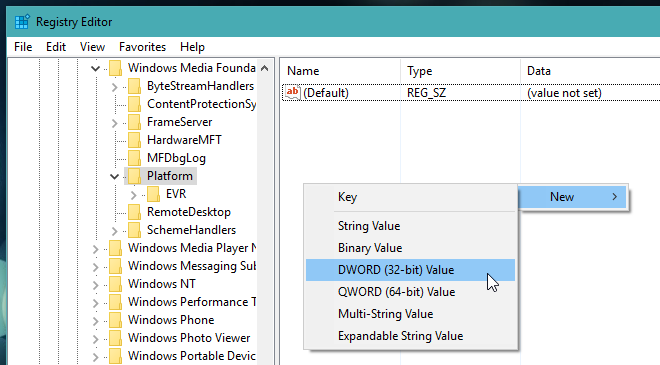Click the Platform folder icon
This screenshot has width=660, height=365.
click(134, 176)
